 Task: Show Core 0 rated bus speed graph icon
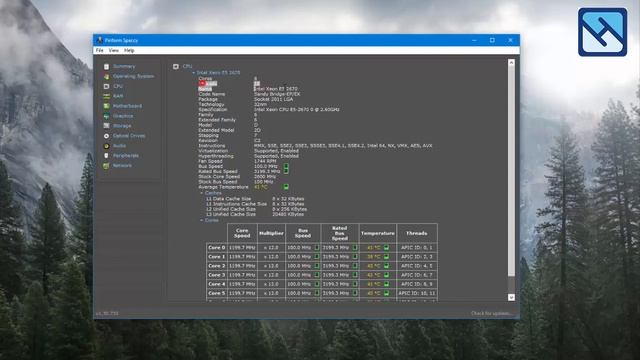pyautogui.click(x=355, y=247)
